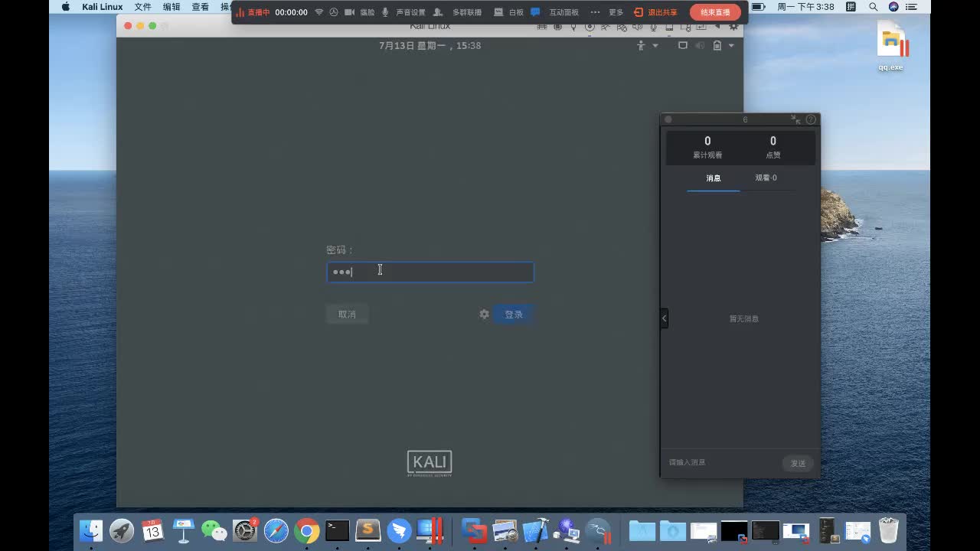Click the Kali VM settings gear in window toolbar
The image size is (980, 551).
click(733, 27)
